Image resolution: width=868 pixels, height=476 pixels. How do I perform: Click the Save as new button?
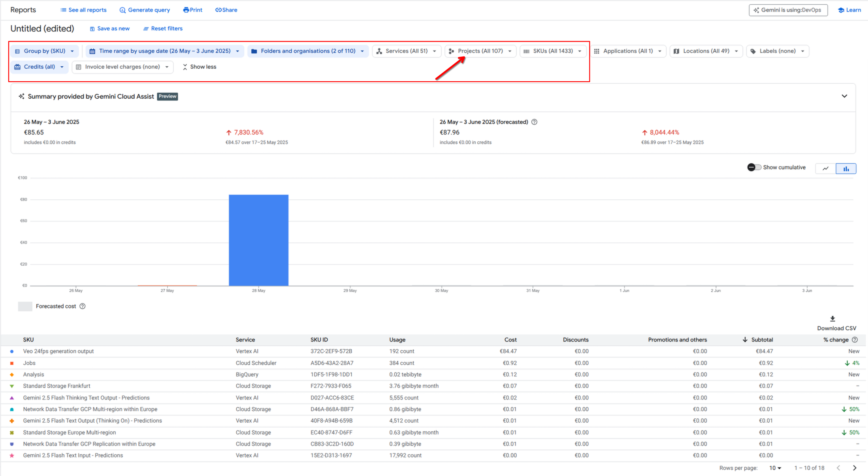click(110, 28)
